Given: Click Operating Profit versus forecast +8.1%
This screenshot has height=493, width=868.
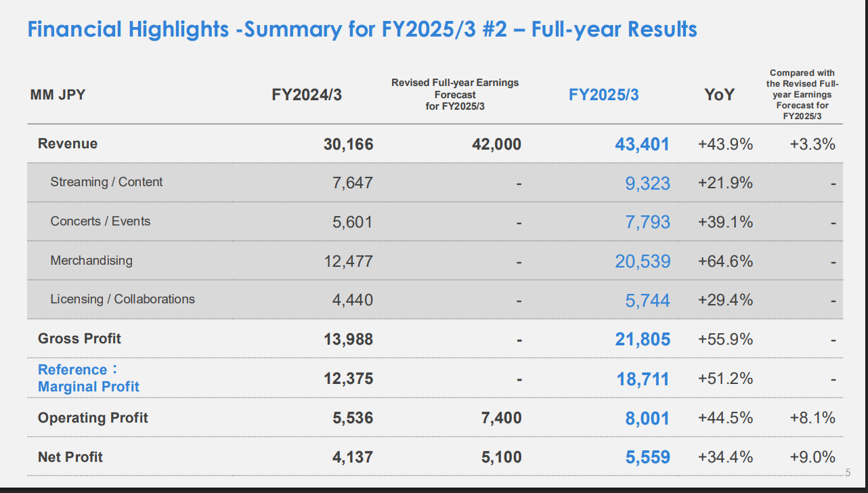Looking at the screenshot, I should pos(812,418).
